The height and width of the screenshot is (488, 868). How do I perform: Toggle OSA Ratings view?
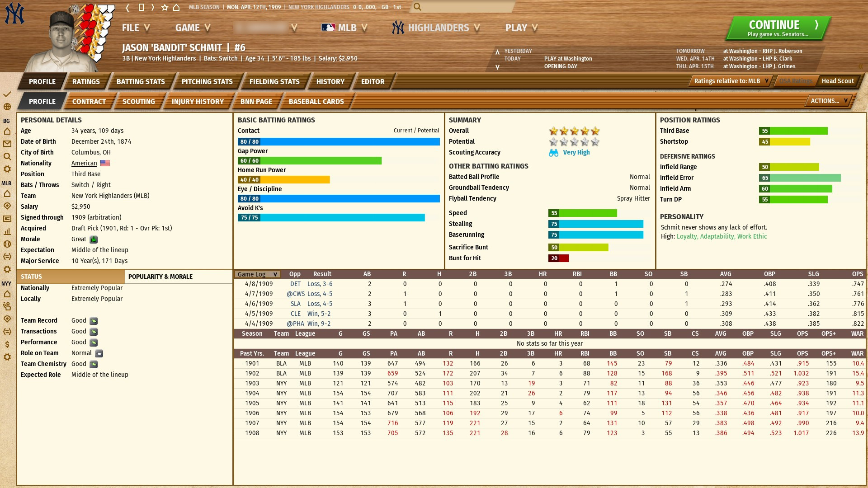[x=796, y=81]
